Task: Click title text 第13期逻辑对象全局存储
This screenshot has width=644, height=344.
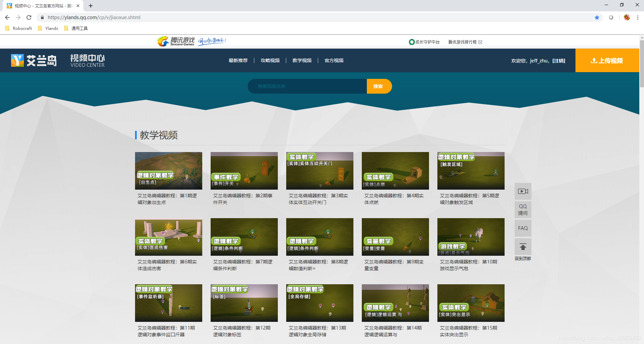Action: pos(317,331)
